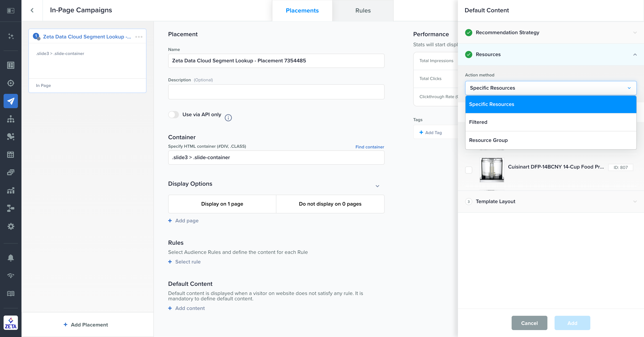Click the paper plane campaigns sidebar icon
The width and height of the screenshot is (644, 337).
11,101
